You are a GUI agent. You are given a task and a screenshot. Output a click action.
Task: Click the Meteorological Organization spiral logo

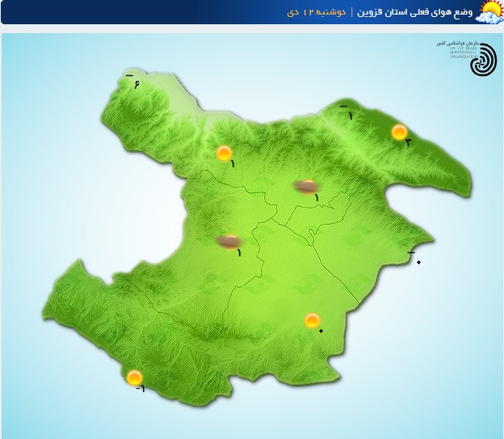(x=485, y=59)
